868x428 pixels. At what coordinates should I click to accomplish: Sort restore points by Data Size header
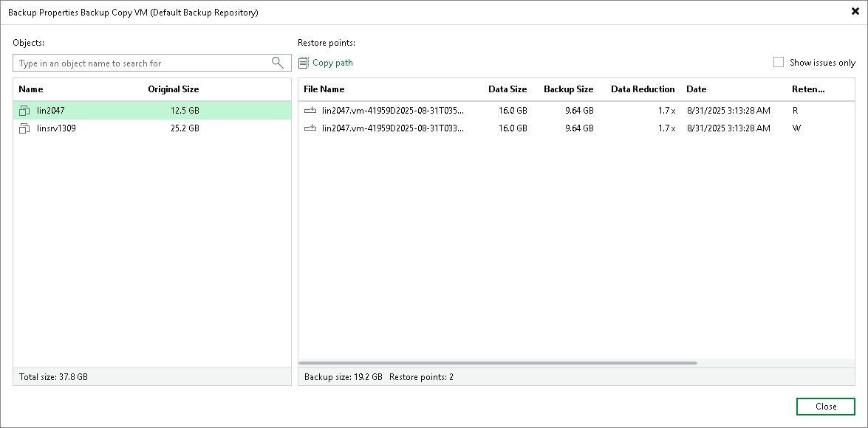[508, 89]
